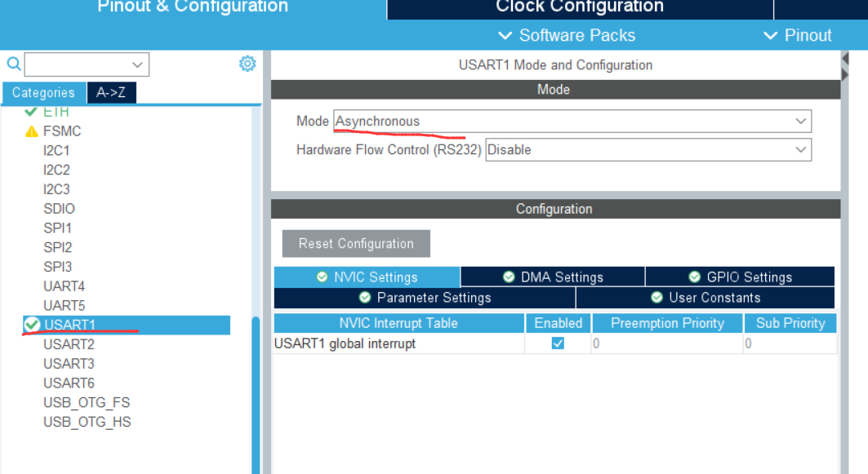Open the Mode dropdown showing Asynchronous
868x474 pixels.
click(x=572, y=121)
